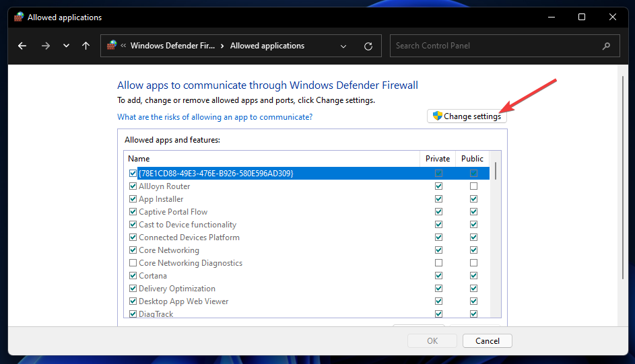Go forward with the forward arrow
635x364 pixels.
point(46,46)
